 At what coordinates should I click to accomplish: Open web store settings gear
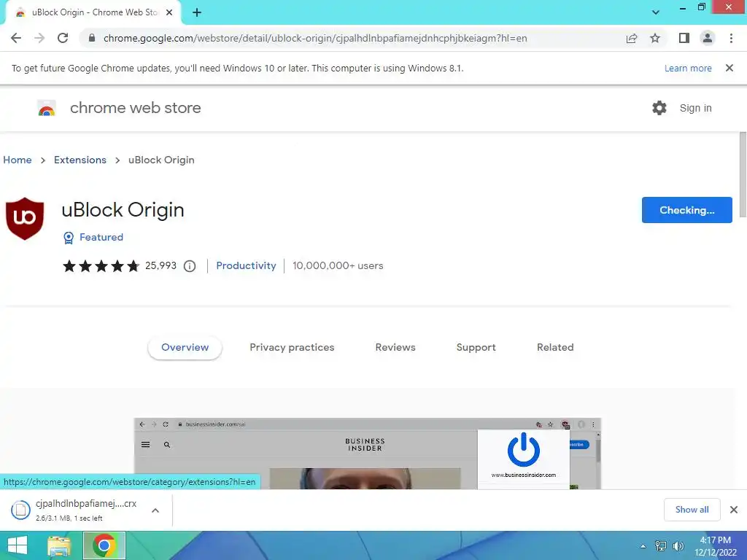point(659,108)
